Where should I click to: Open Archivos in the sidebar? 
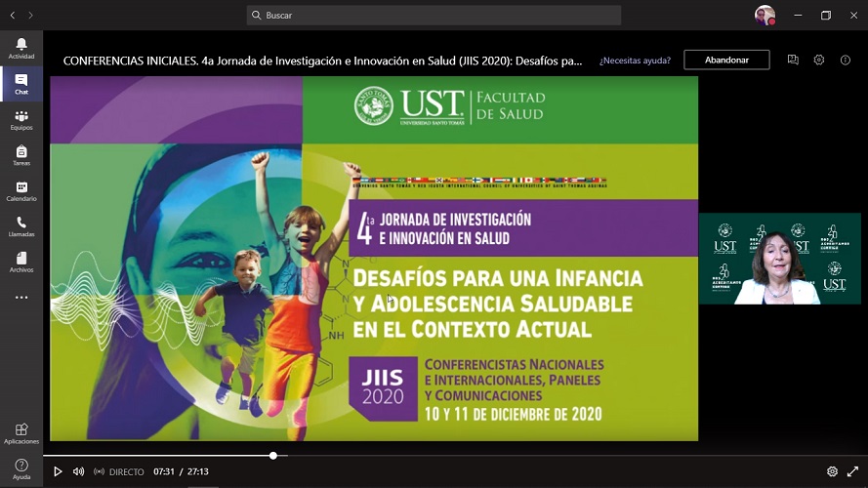point(21,263)
